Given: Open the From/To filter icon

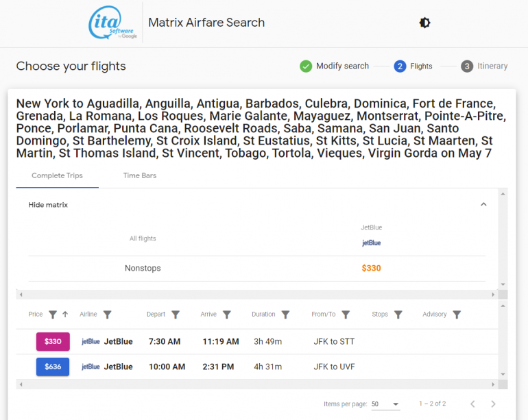Looking at the screenshot, I should (x=346, y=314).
